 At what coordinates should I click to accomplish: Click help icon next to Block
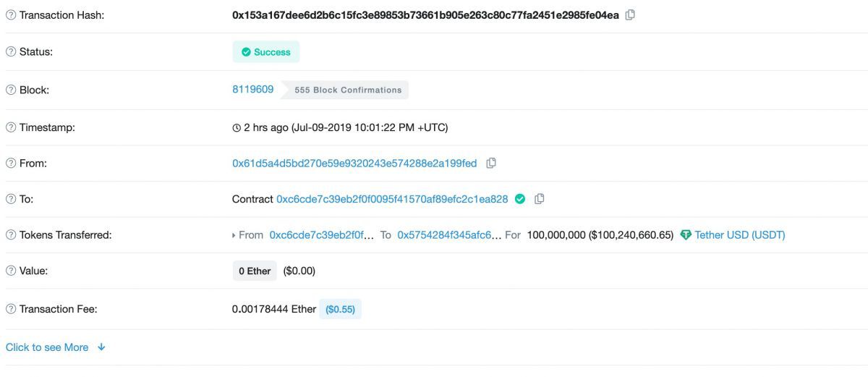pyautogui.click(x=11, y=90)
